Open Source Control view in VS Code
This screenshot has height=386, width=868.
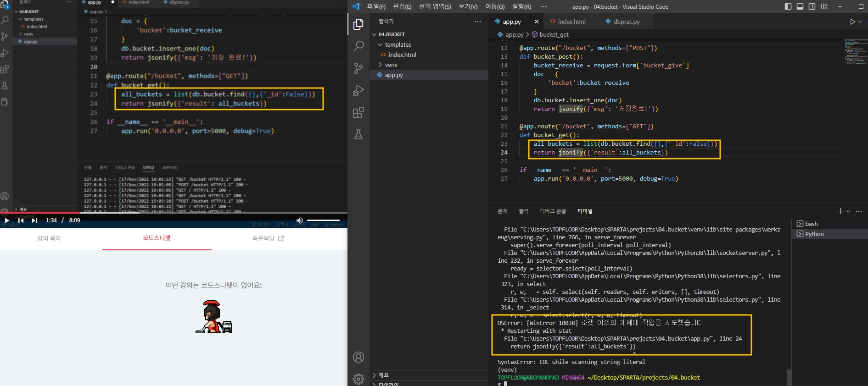coord(358,68)
